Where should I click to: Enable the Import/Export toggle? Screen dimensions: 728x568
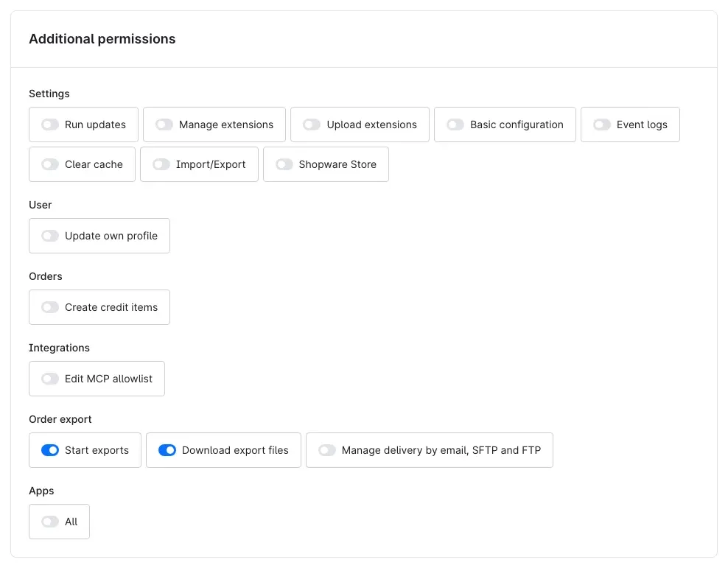click(161, 164)
